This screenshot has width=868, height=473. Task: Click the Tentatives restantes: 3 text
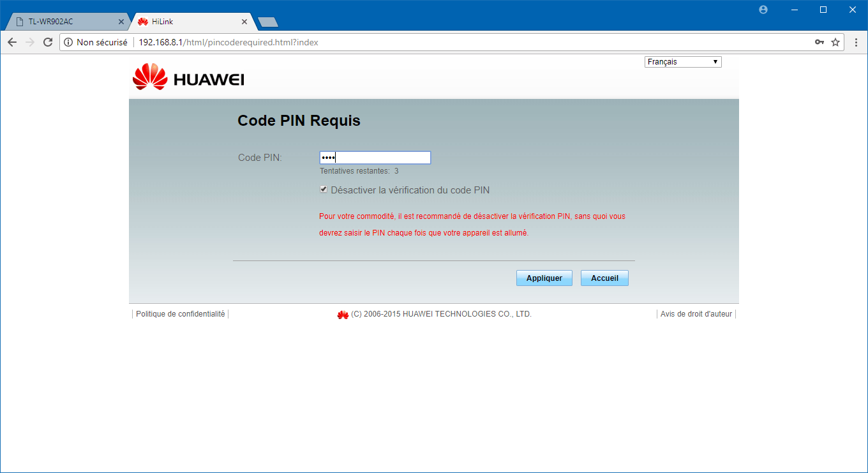coord(359,171)
